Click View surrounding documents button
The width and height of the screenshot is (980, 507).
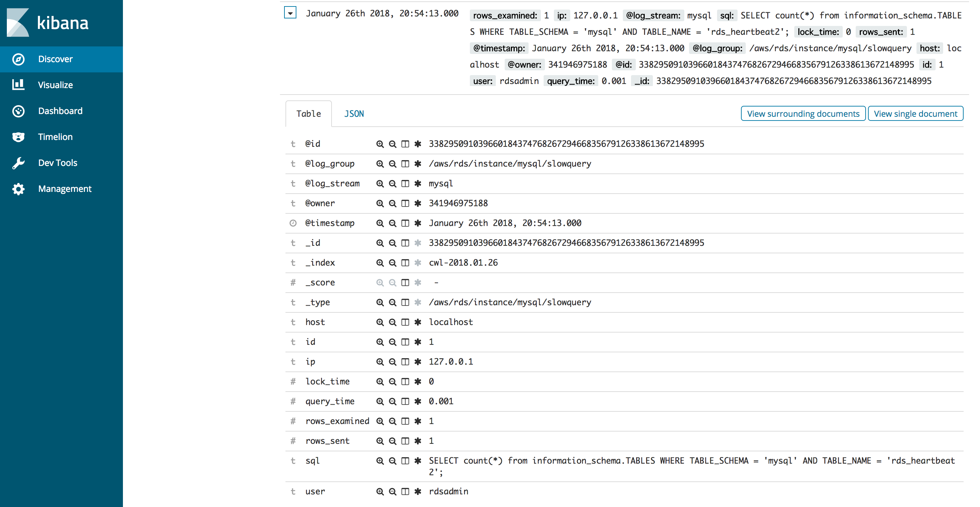point(803,114)
